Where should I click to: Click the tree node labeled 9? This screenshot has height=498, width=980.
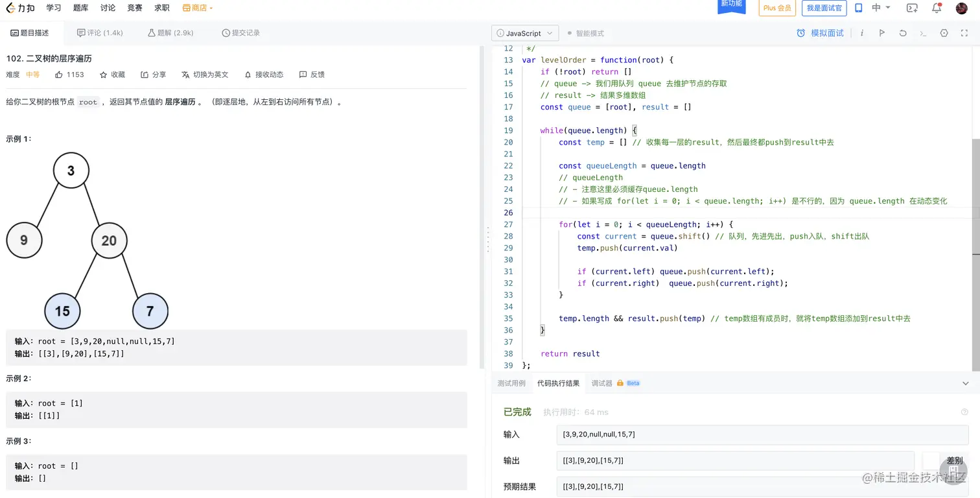[24, 241]
